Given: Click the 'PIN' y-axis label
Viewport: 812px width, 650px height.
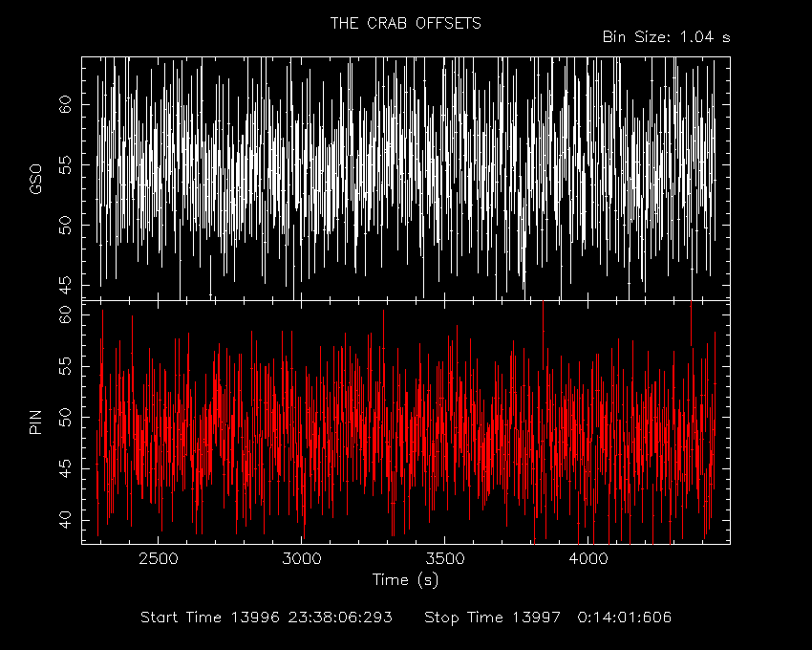Looking at the screenshot, I should click(35, 422).
